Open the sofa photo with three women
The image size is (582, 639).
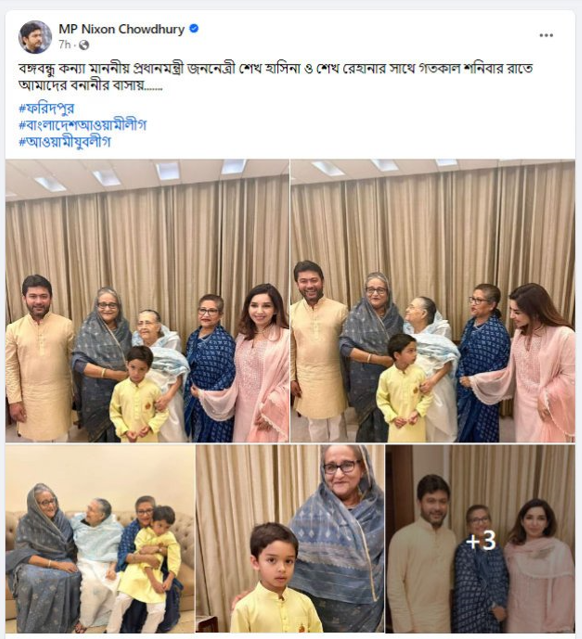pos(100,538)
